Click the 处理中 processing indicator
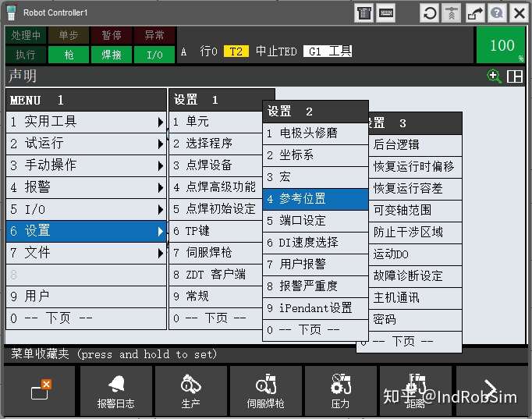Image resolution: width=532 pixels, height=419 pixels. [26, 35]
